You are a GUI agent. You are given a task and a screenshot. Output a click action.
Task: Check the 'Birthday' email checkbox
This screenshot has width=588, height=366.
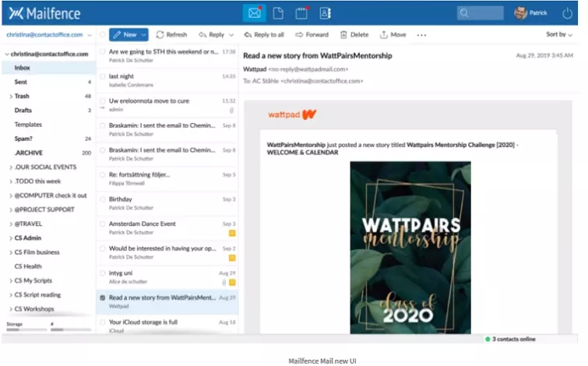coord(102,199)
